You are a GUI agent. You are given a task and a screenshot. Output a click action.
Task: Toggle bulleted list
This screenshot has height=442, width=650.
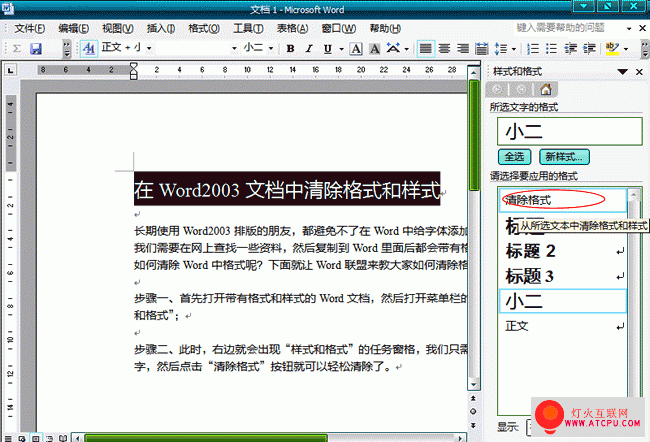pyautogui.click(x=551, y=49)
